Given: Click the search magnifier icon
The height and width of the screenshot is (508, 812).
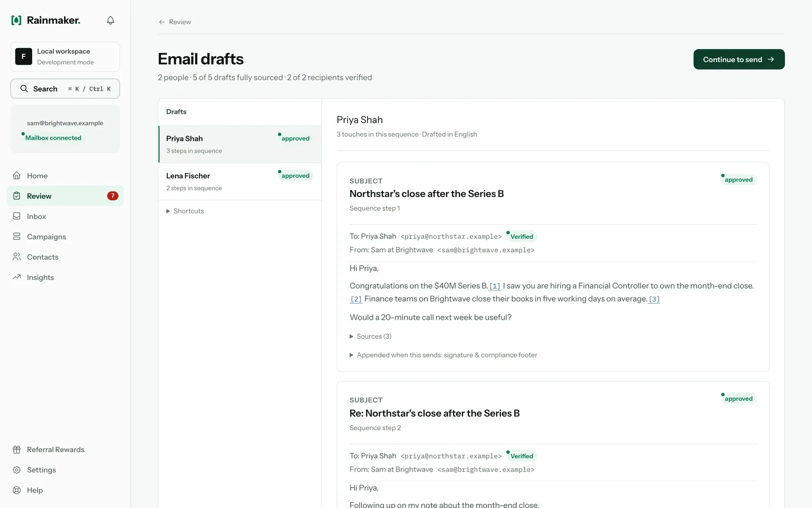Looking at the screenshot, I should (24, 88).
